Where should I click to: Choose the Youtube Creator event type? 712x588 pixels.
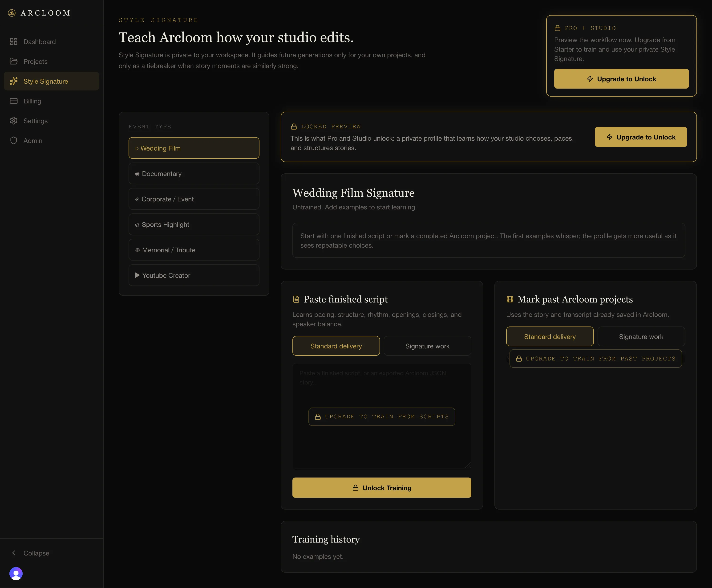point(194,275)
